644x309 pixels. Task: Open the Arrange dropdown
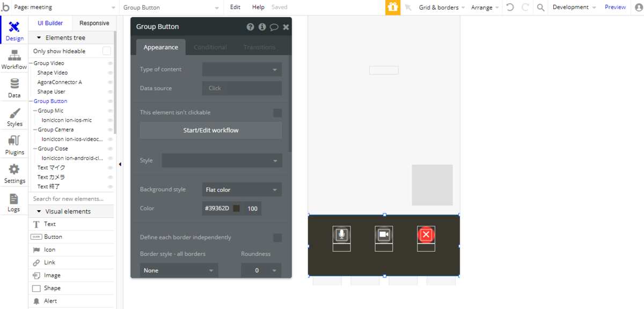point(485,8)
